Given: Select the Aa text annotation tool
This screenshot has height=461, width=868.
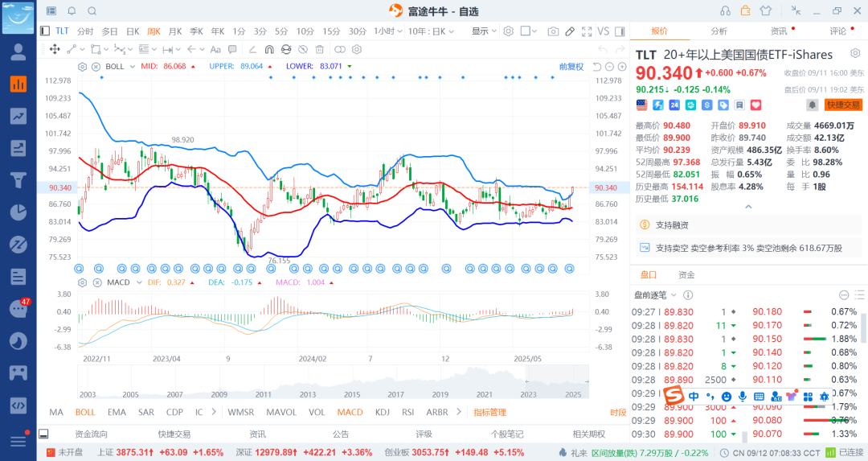Looking at the screenshot, I should (215, 49).
